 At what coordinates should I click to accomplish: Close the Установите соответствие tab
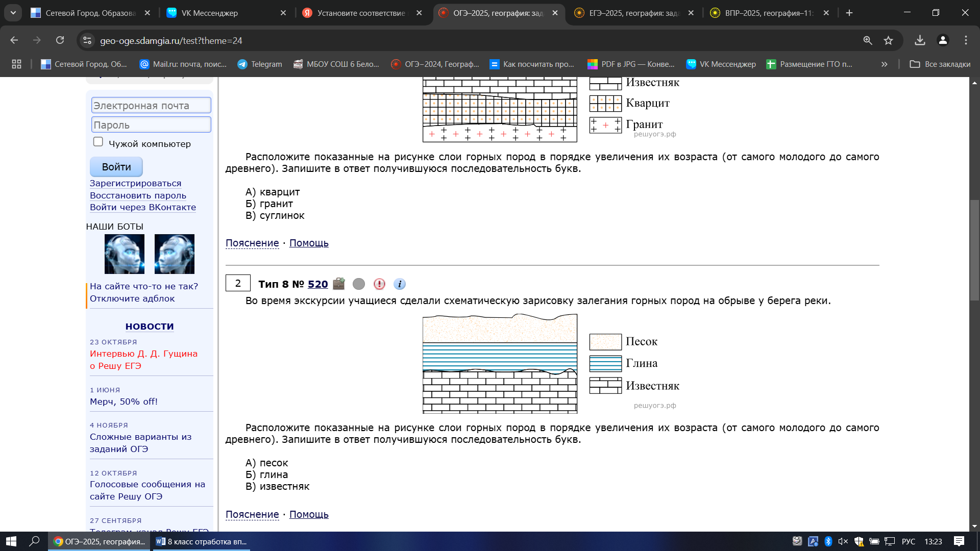[419, 13]
